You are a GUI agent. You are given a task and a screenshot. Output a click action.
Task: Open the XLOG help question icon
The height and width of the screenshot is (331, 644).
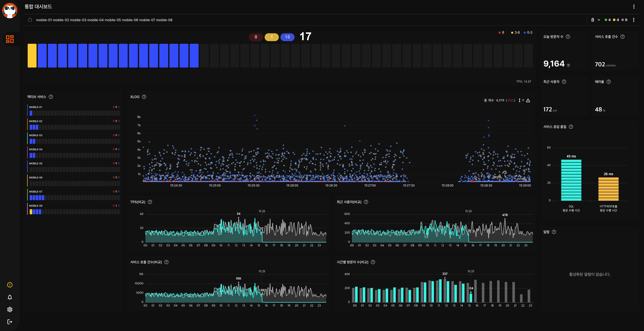pyautogui.click(x=144, y=97)
